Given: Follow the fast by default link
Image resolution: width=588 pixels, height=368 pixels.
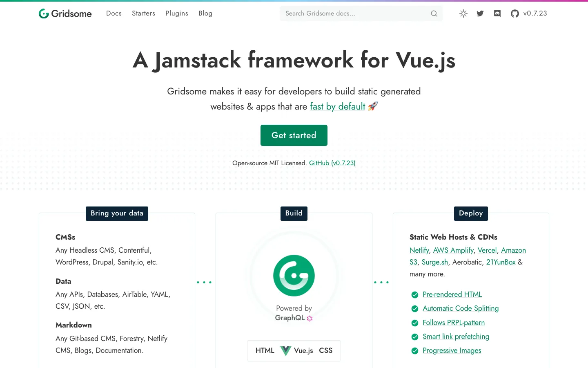Looking at the screenshot, I should 337,106.
